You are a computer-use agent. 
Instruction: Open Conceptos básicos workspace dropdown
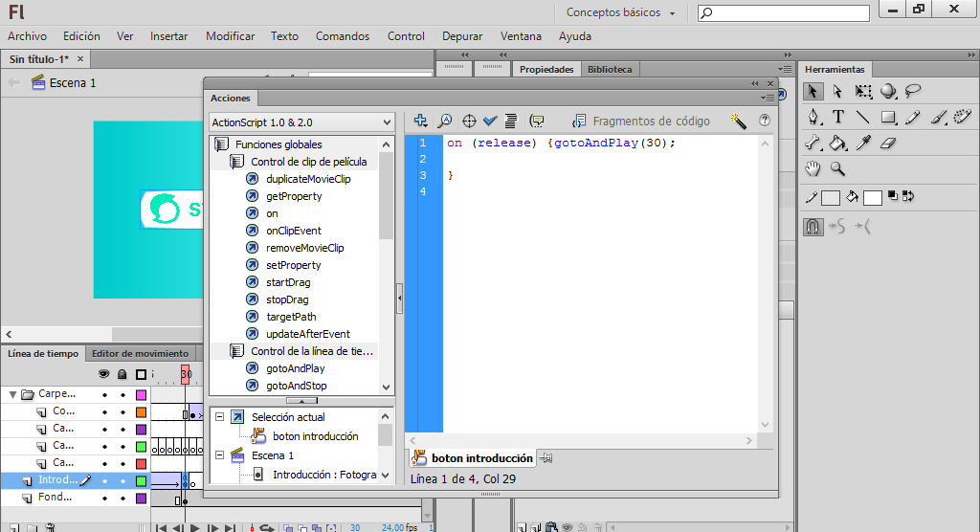tap(620, 12)
